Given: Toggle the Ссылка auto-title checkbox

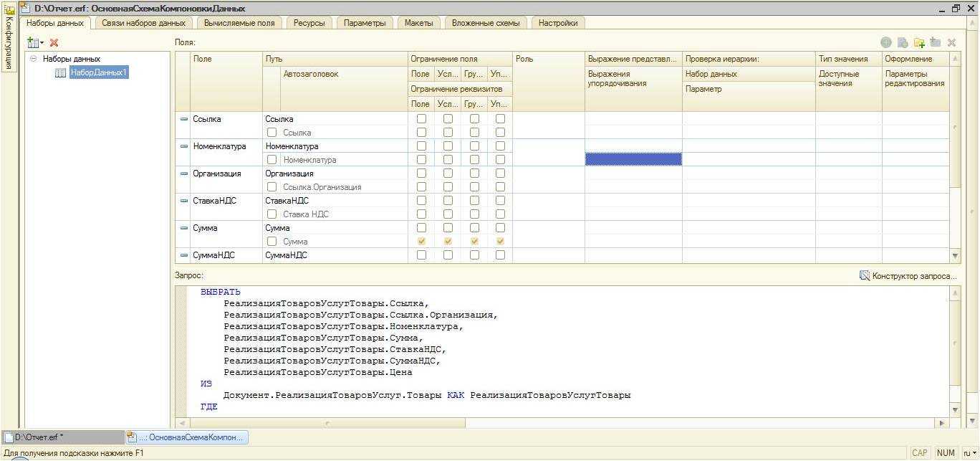Looking at the screenshot, I should (x=272, y=133).
